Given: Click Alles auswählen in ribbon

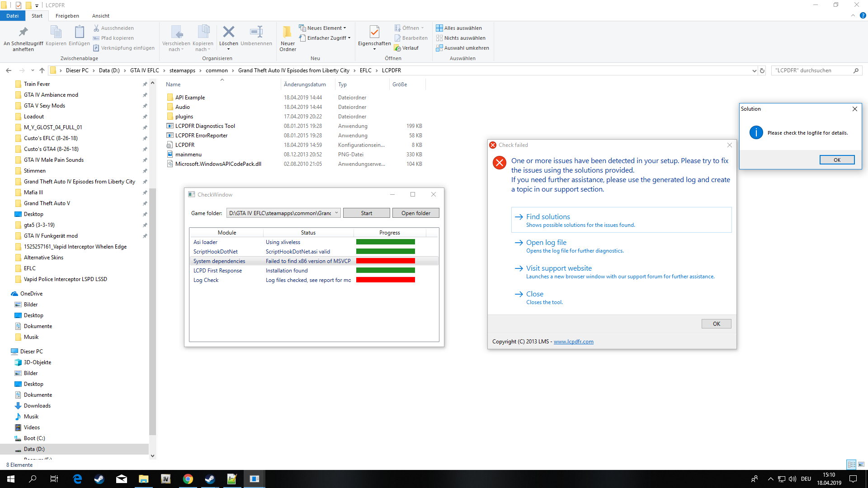Looking at the screenshot, I should pyautogui.click(x=459, y=28).
